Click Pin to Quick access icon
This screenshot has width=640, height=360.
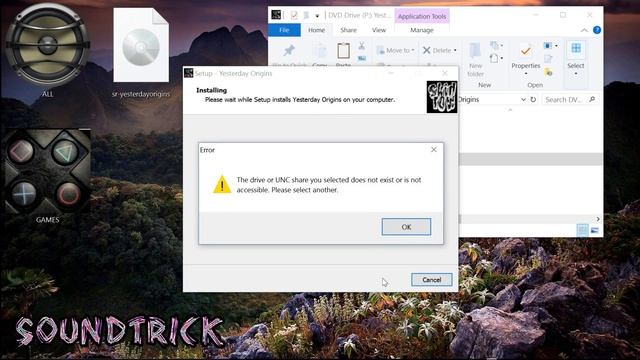coord(289,51)
